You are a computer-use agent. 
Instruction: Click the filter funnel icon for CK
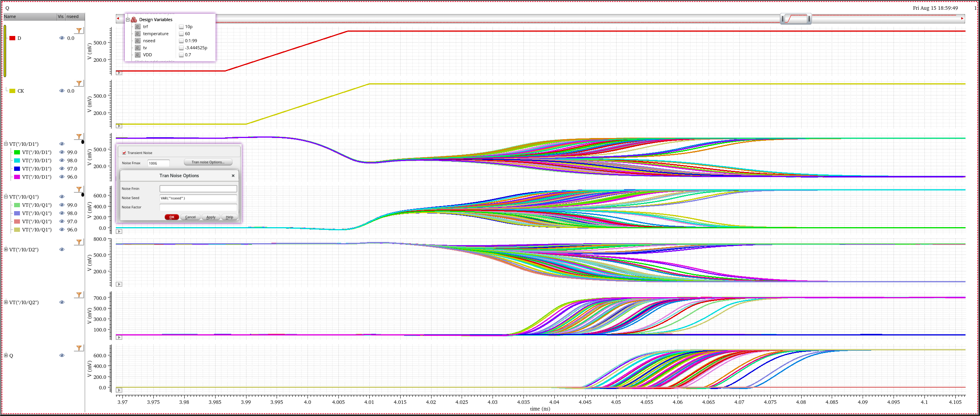click(x=79, y=83)
